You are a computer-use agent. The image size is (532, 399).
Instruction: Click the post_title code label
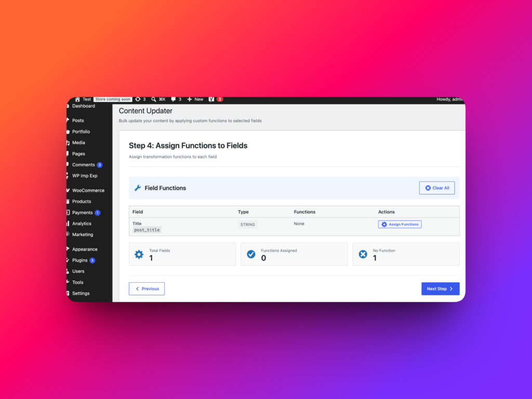(x=147, y=230)
